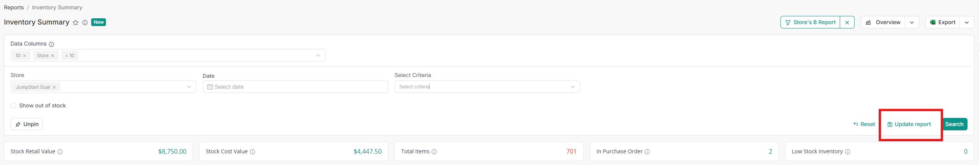Clear the Store's B Report filter

click(x=847, y=23)
